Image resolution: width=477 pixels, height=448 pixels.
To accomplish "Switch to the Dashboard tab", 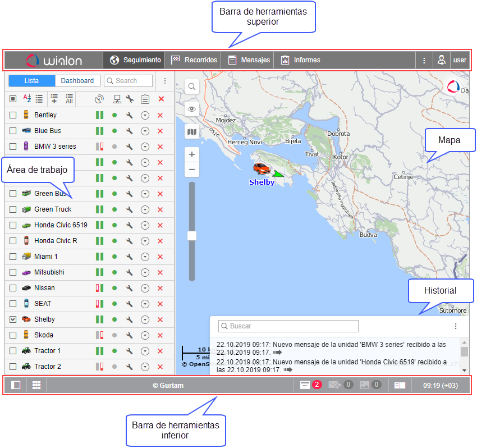I will click(77, 81).
